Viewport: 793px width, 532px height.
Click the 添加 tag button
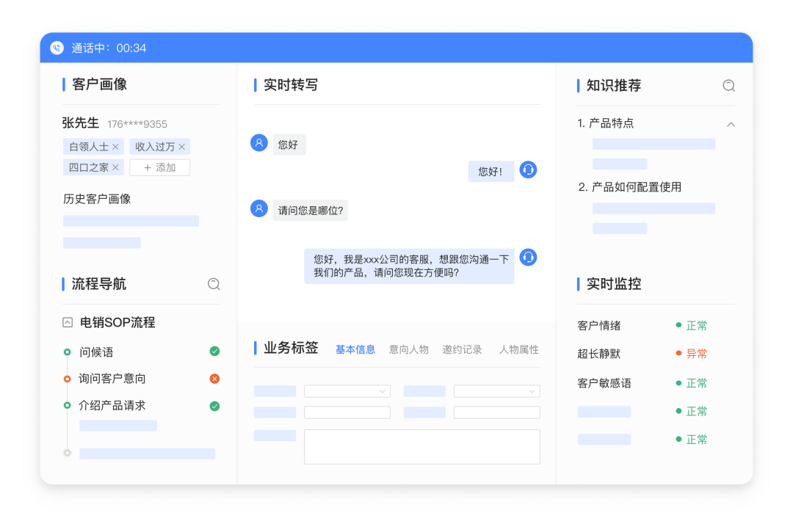(x=160, y=168)
